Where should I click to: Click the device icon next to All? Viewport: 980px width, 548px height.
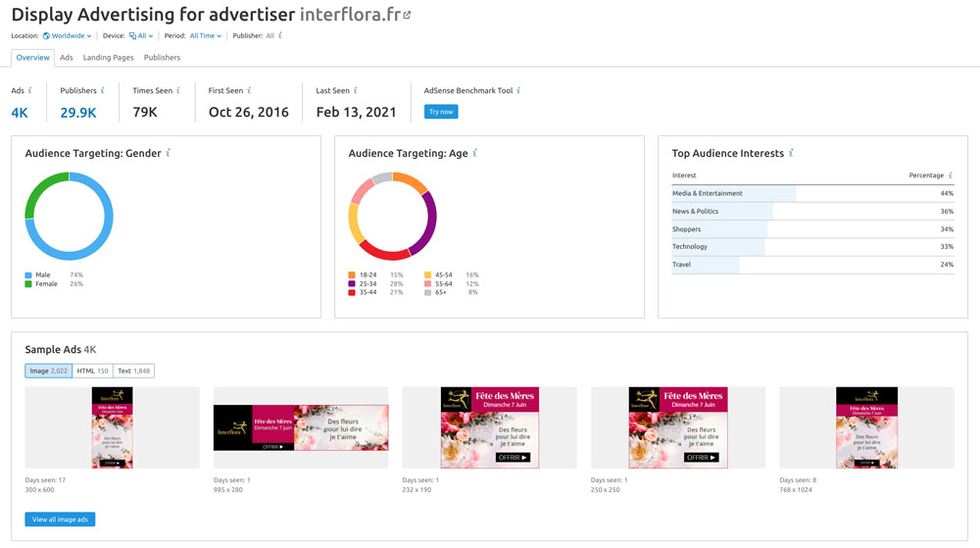pos(132,36)
